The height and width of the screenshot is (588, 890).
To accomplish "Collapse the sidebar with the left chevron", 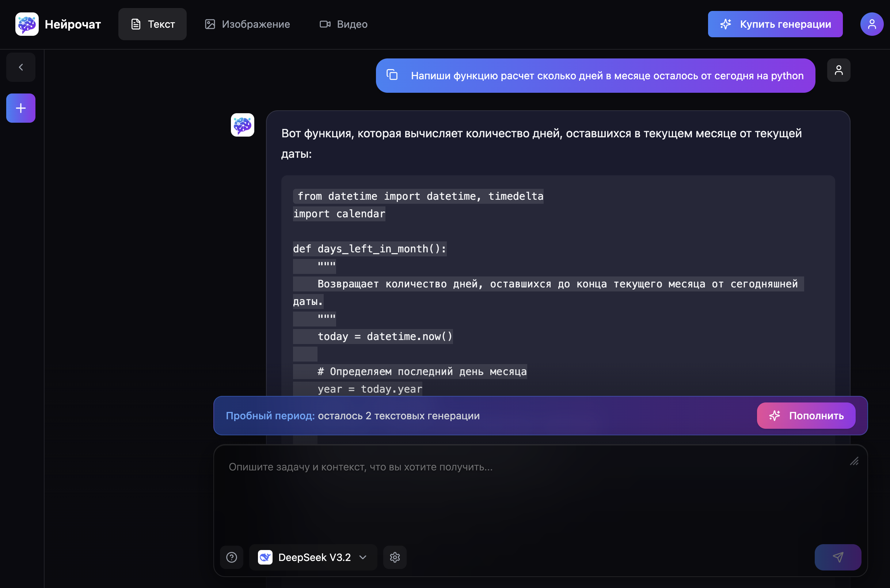I will 20,67.
